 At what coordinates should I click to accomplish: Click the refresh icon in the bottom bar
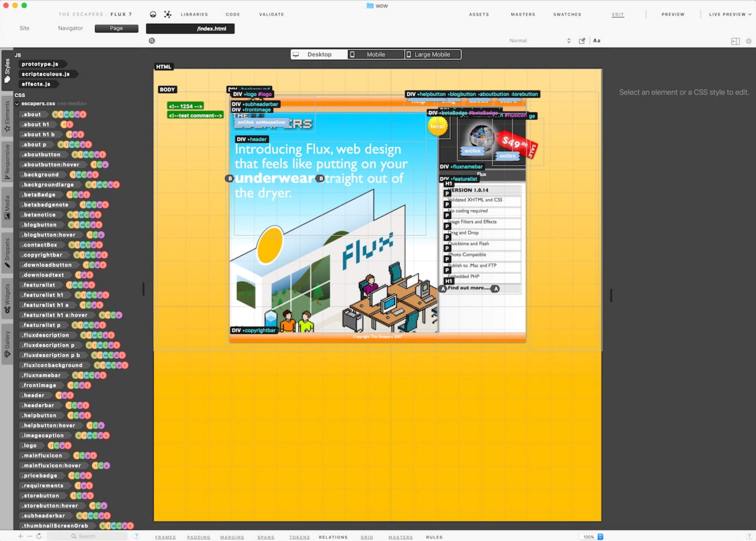39,536
